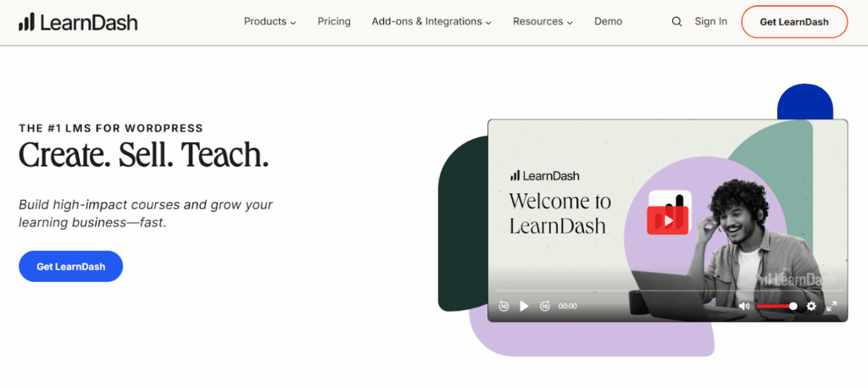Expand Add-ons & Integrations menu
Viewport: 868px width, 388px height.
click(431, 22)
